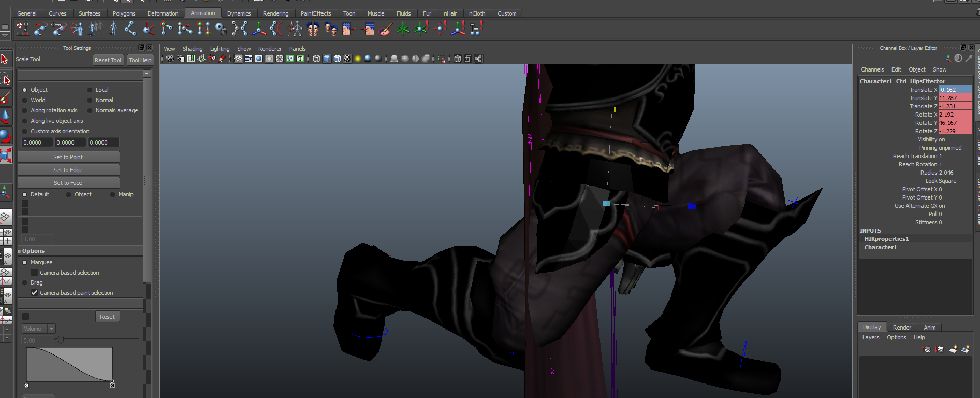The width and height of the screenshot is (980, 398).
Task: Click the falloff curve graph editor
Action: coord(69,365)
